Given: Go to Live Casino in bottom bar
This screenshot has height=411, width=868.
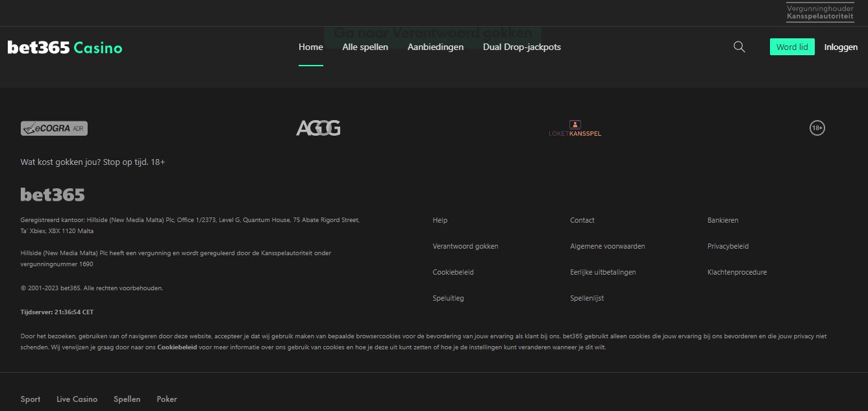Looking at the screenshot, I should pyautogui.click(x=77, y=399).
